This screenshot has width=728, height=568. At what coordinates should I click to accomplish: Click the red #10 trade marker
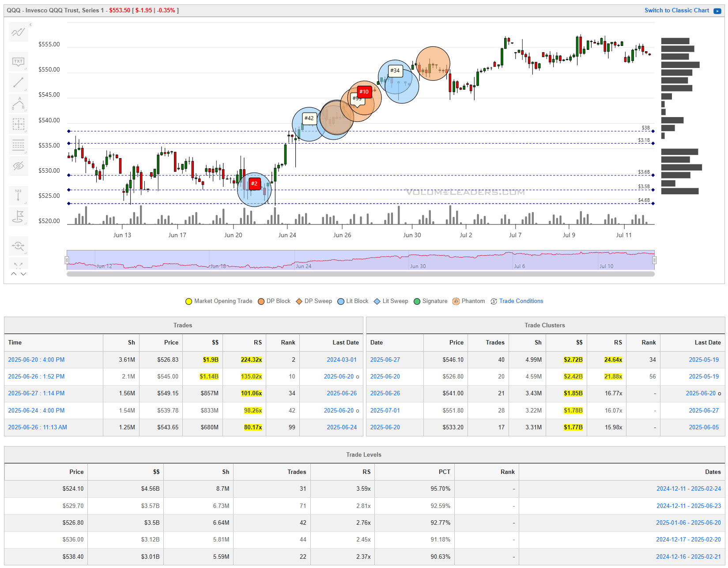coord(364,91)
